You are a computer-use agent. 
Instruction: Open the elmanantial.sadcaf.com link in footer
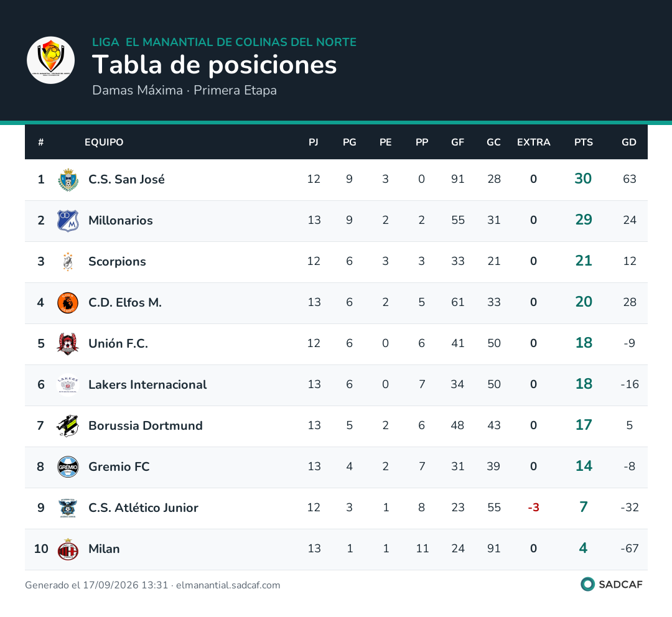(228, 585)
